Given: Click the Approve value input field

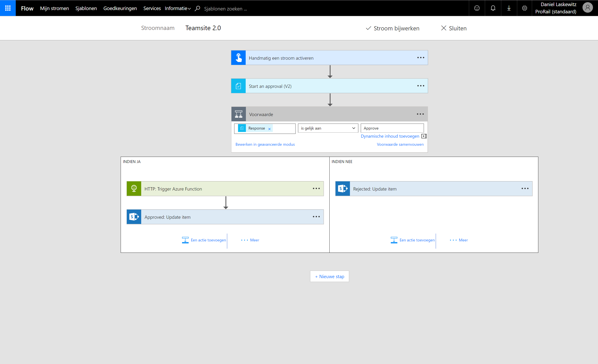Looking at the screenshot, I should point(392,128).
